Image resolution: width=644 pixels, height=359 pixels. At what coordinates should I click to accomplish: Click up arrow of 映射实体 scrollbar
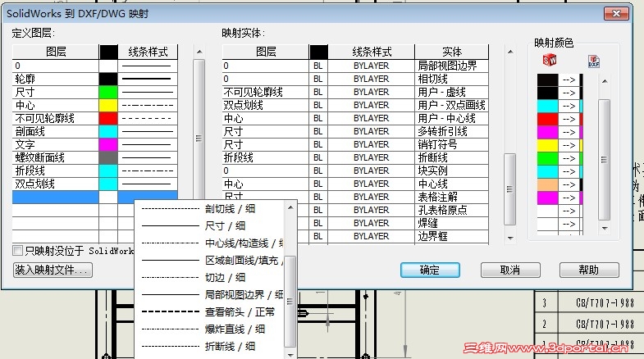coord(510,52)
